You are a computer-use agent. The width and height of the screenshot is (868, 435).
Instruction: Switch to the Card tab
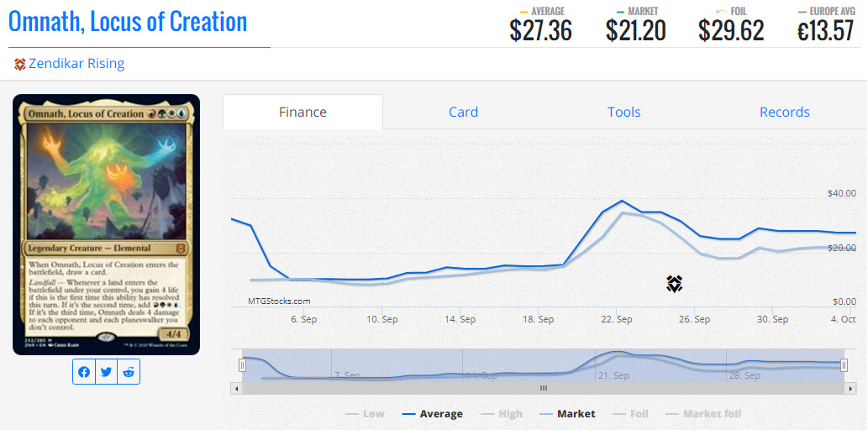click(463, 112)
